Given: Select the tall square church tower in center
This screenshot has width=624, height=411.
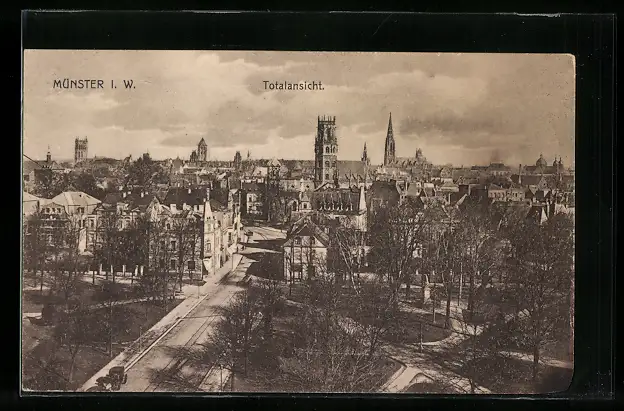Looking at the screenshot, I should pos(326,150).
